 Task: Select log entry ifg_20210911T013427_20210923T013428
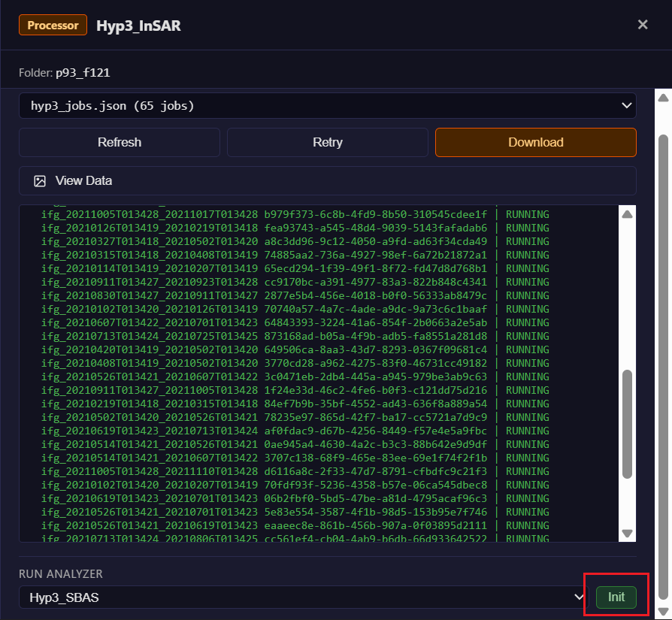pos(149,282)
